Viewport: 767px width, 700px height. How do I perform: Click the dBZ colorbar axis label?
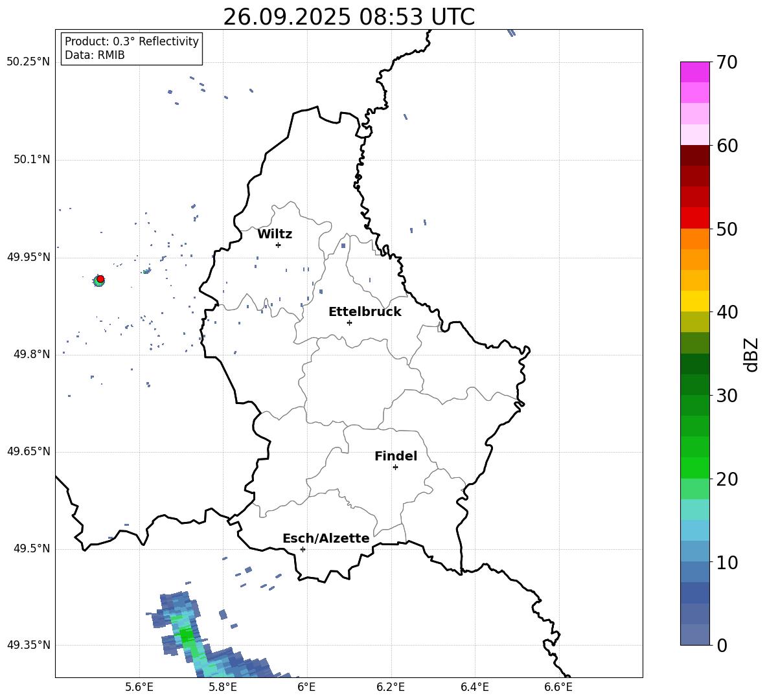click(751, 354)
